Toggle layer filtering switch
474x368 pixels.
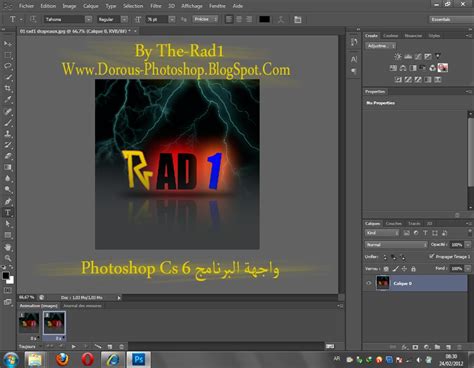(x=470, y=232)
